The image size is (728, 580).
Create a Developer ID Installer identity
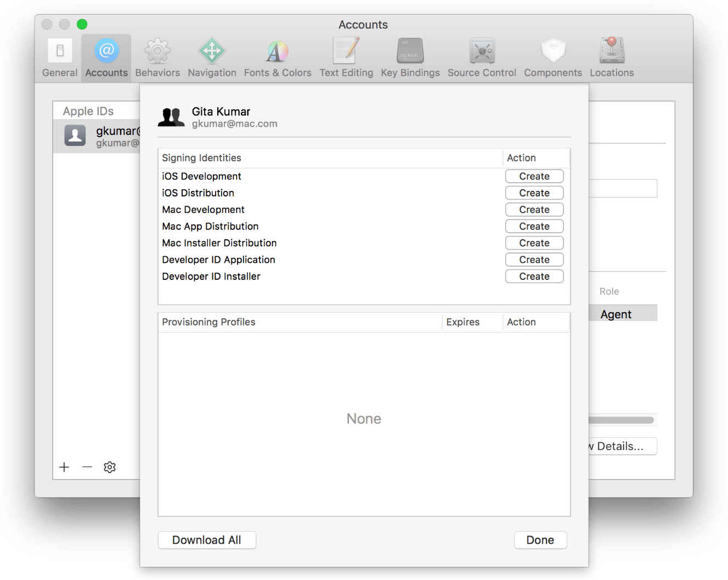click(534, 276)
